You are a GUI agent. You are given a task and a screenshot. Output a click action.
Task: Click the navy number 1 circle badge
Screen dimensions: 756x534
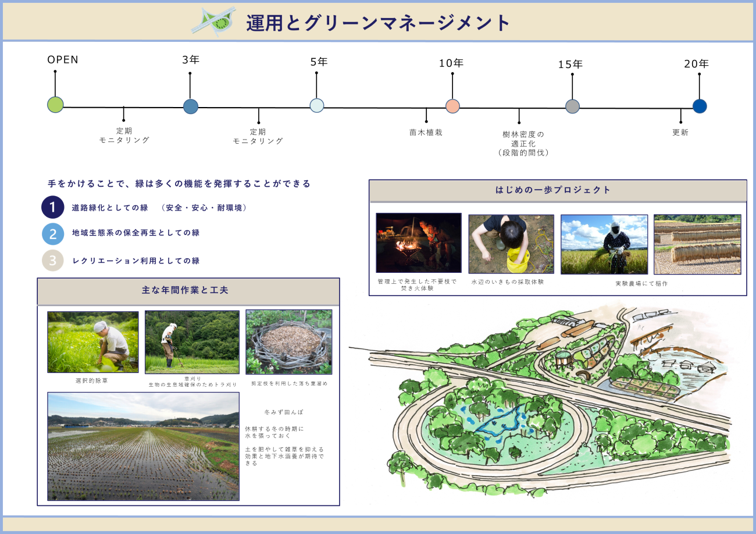point(53,208)
